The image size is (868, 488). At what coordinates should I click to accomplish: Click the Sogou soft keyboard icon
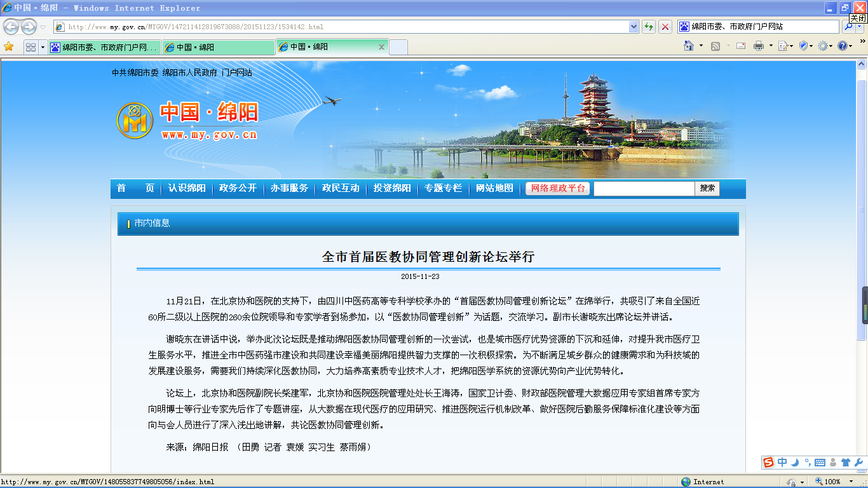pos(820,463)
